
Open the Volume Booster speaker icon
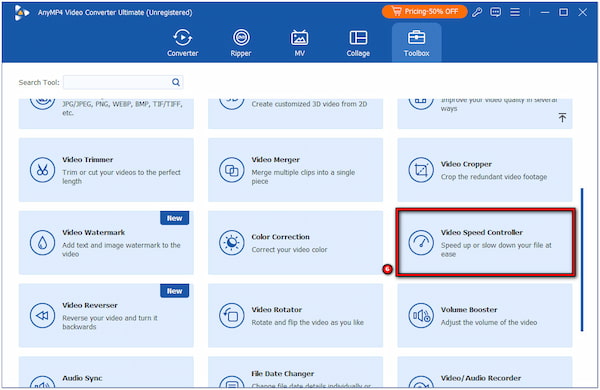(421, 315)
